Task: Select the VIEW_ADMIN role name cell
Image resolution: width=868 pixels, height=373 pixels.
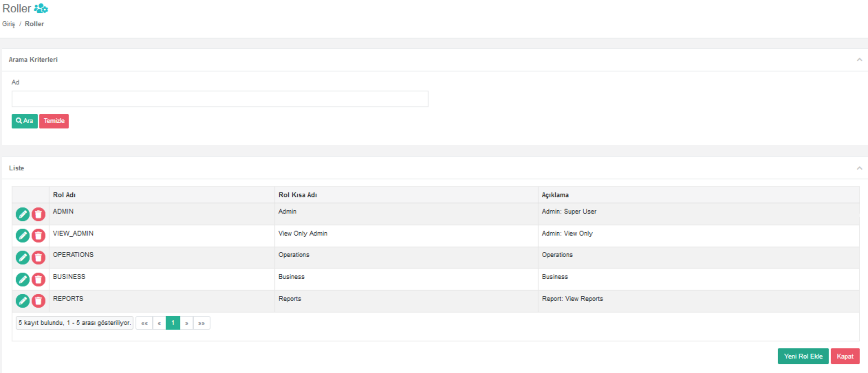Action: click(x=162, y=236)
